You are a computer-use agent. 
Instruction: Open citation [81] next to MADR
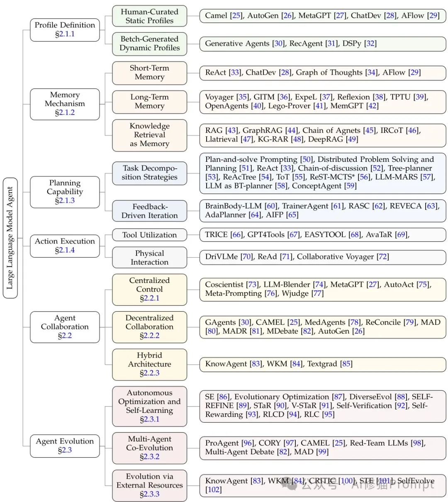[256, 331]
